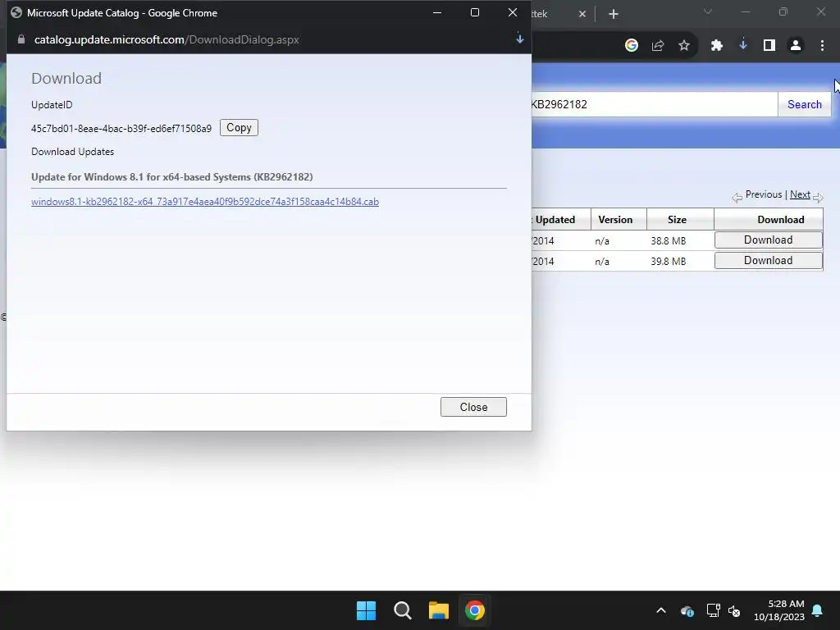Screen dimensions: 840x630
Task: Click the Google icon in Chrome toolbar
Action: [x=632, y=46]
